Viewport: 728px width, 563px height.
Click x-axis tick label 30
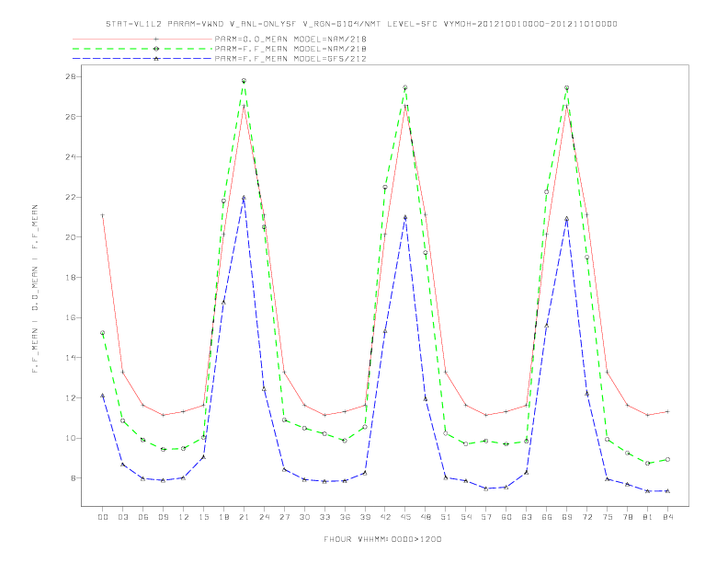pos(304,517)
